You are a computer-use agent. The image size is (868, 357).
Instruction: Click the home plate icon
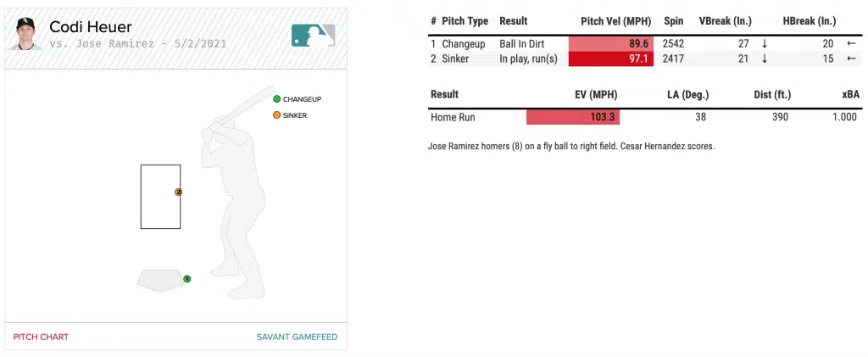point(160,280)
